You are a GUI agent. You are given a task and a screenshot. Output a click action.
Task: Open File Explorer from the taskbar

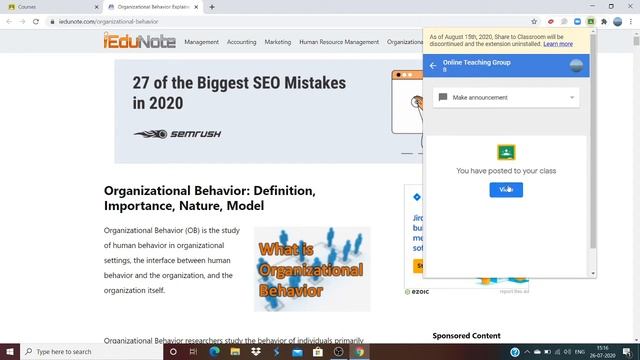click(x=235, y=351)
